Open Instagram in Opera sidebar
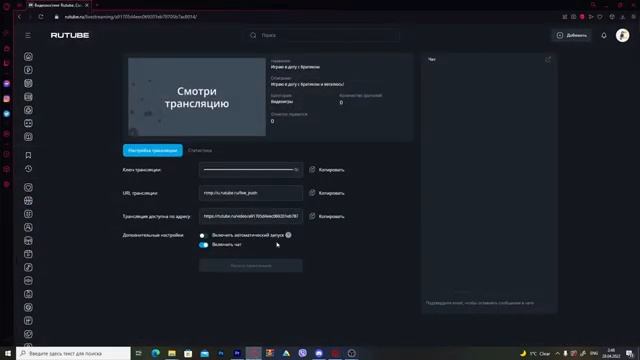 pyautogui.click(x=7, y=99)
